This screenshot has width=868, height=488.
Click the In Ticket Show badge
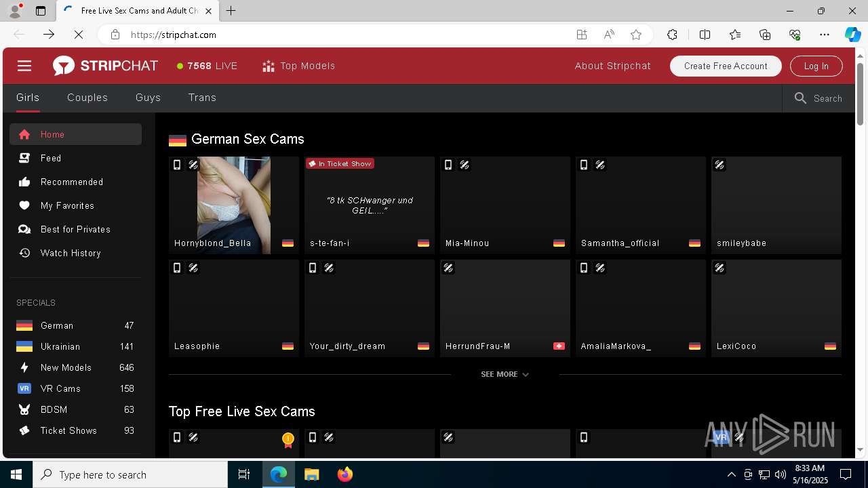(340, 163)
